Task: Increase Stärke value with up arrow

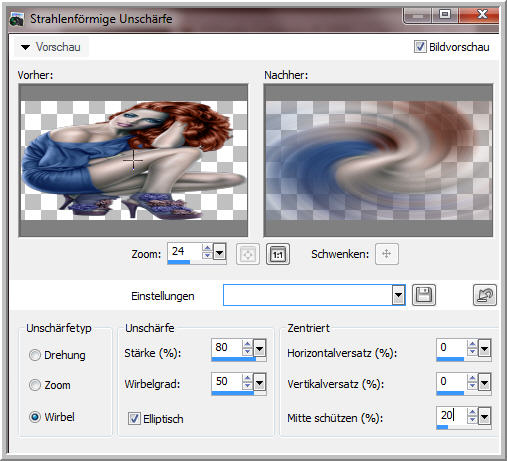Action: pos(247,344)
